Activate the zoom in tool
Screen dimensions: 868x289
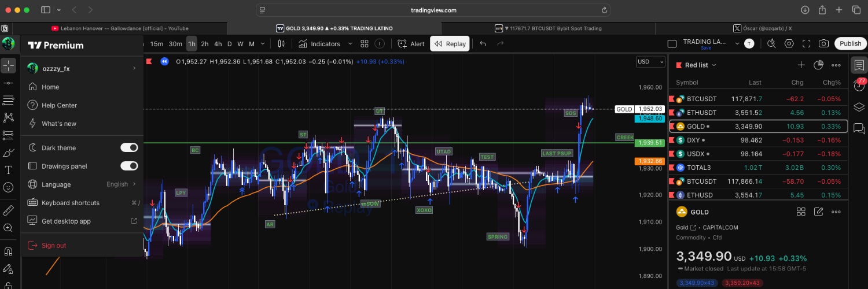click(8, 228)
